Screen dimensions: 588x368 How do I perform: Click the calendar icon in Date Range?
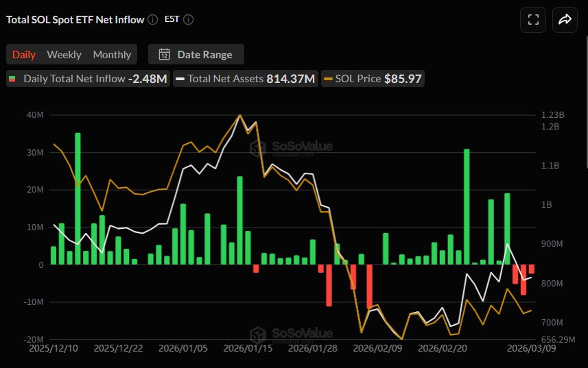click(x=164, y=55)
